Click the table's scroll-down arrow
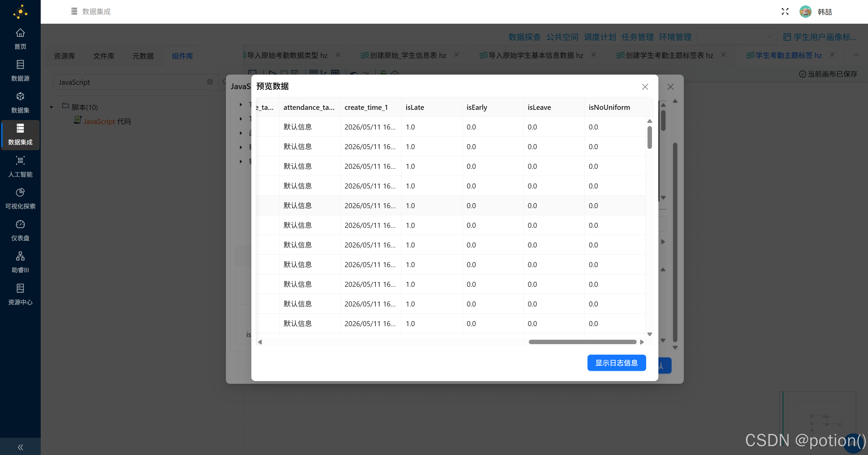Image resolution: width=868 pixels, height=455 pixels. click(x=650, y=334)
